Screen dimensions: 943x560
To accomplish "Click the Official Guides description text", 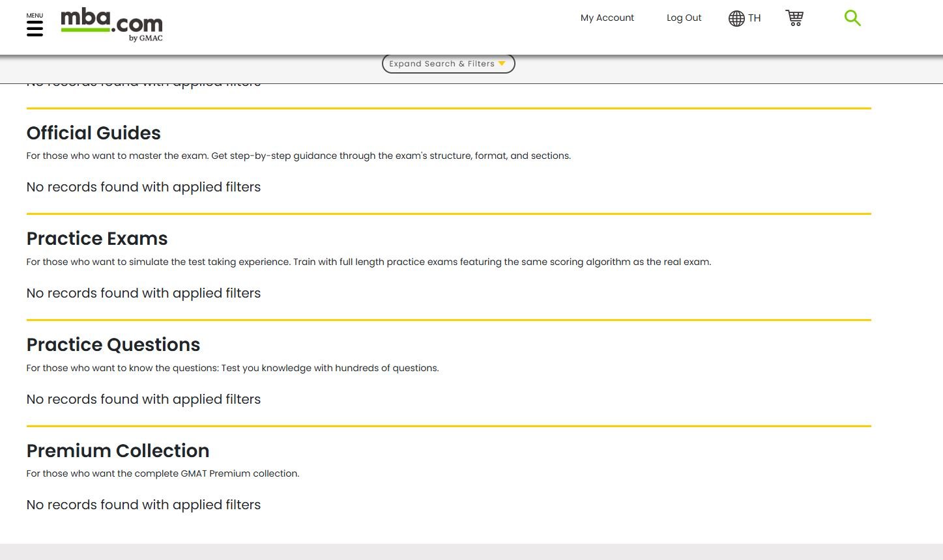I will pos(298,156).
